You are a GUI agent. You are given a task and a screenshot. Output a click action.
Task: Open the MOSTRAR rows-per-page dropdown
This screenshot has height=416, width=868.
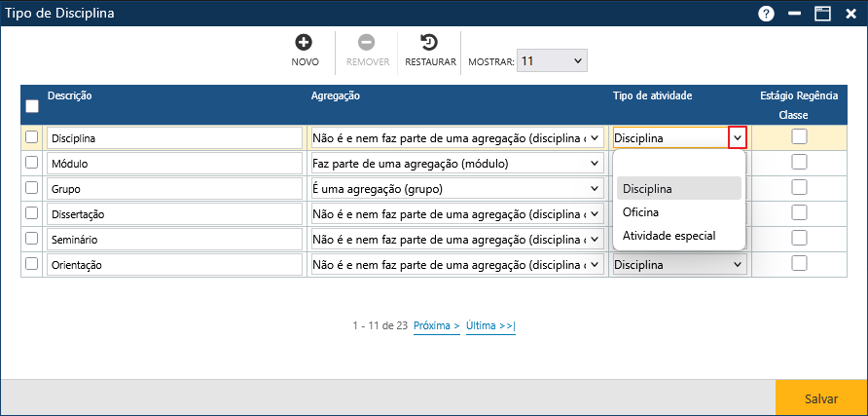pos(552,61)
